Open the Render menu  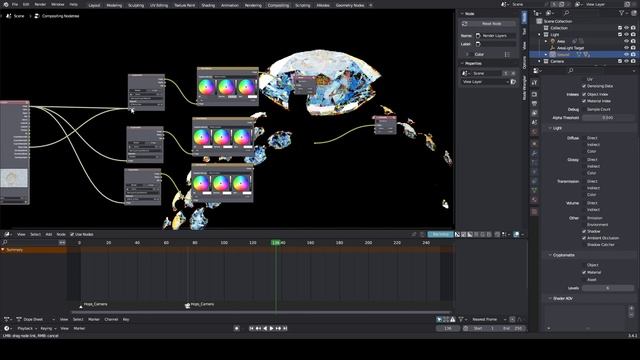tap(40, 4)
